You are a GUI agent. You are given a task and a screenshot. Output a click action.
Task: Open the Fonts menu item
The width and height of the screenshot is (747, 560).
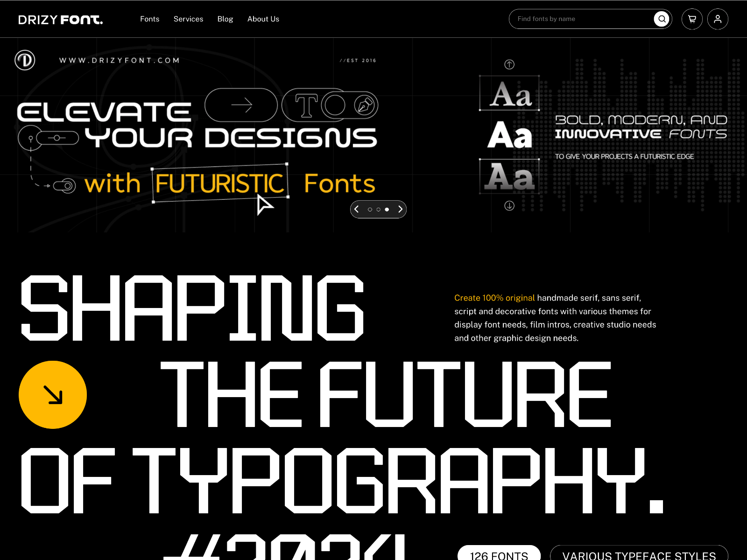(149, 19)
